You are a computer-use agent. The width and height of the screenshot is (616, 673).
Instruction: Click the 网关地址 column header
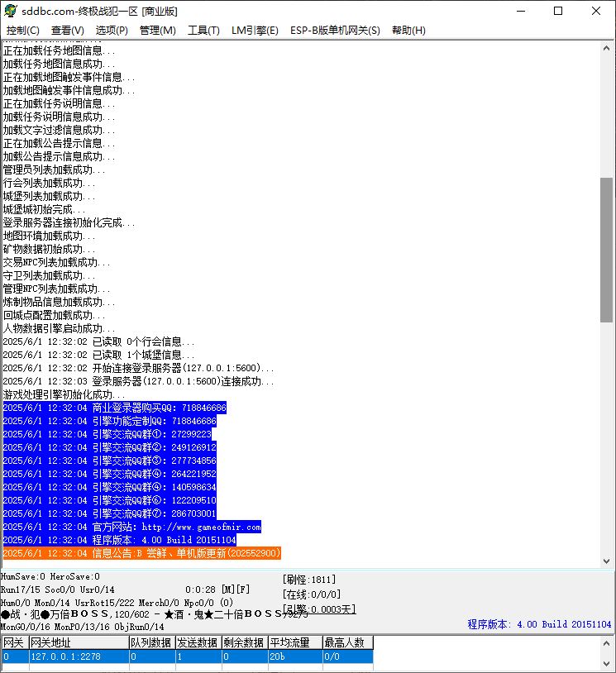(79, 642)
